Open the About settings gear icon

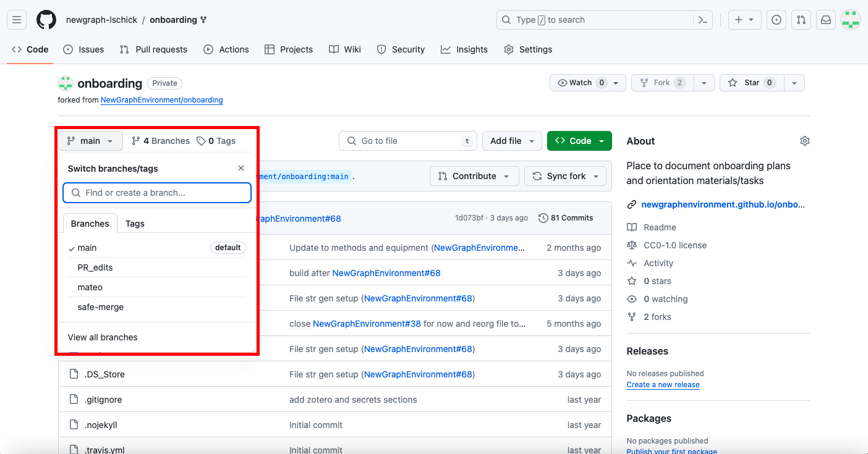804,141
